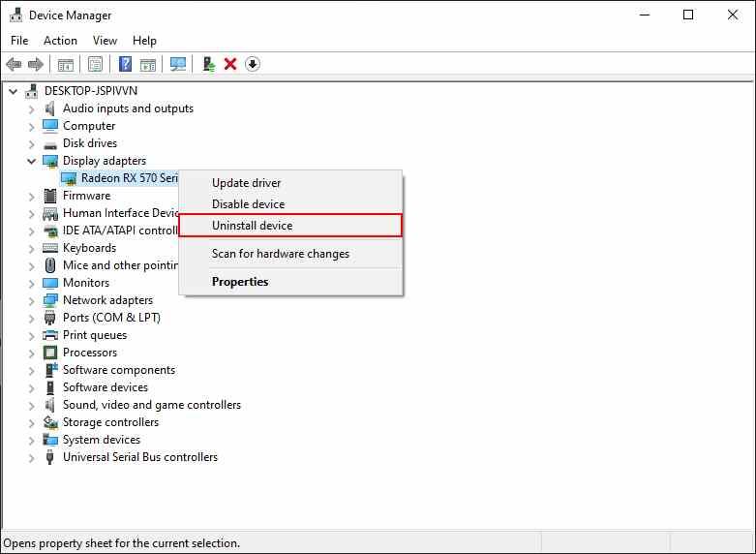Click the Radeon RX 570 device icon
756x554 pixels.
click(69, 178)
